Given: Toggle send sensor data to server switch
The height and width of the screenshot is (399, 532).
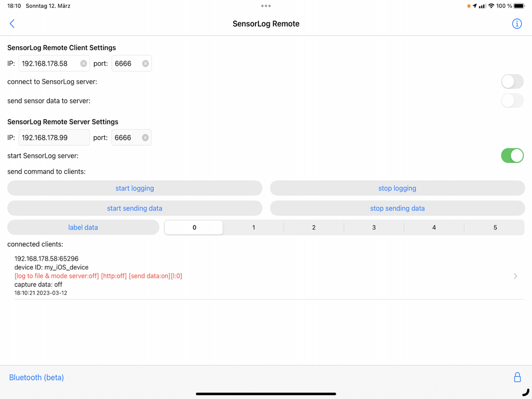Looking at the screenshot, I should point(512,101).
